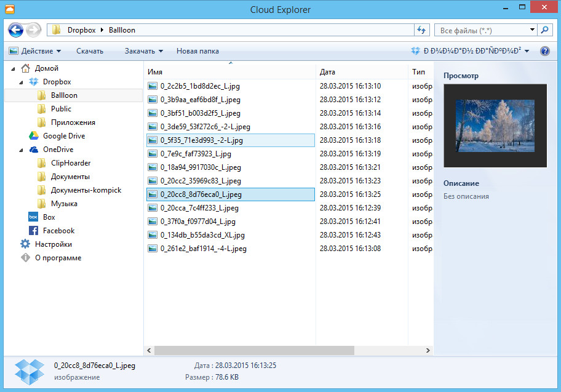Select the Dropbox icon in sidebar
561x392 pixels.
pyautogui.click(x=34, y=82)
